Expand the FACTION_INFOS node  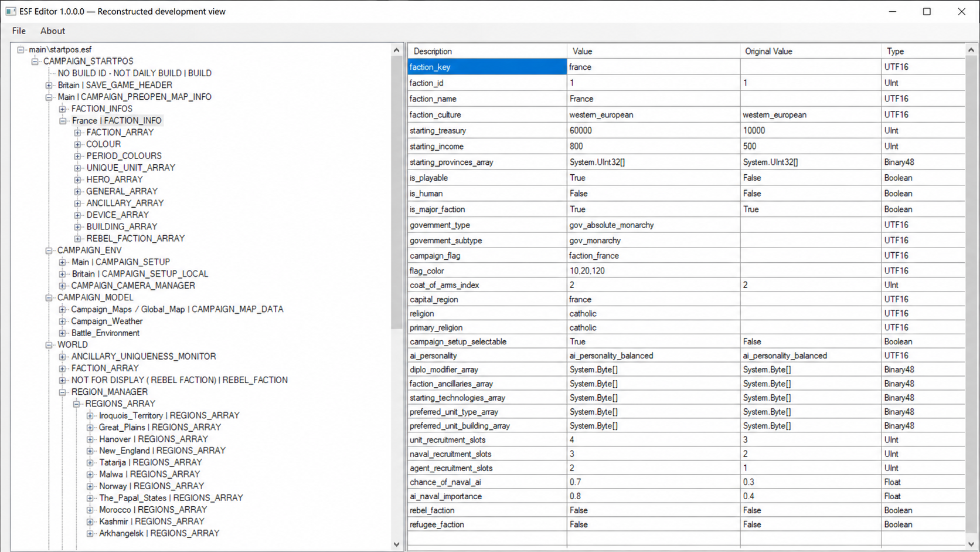tap(63, 109)
